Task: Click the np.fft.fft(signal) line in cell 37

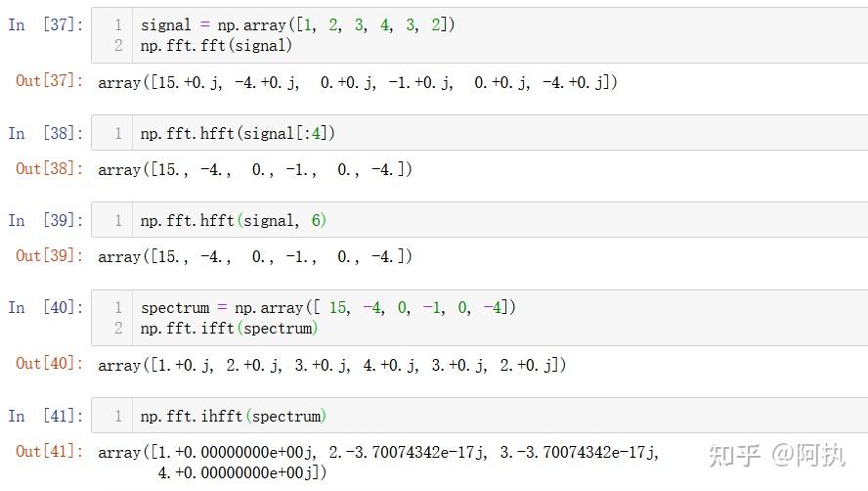Action: (216, 45)
